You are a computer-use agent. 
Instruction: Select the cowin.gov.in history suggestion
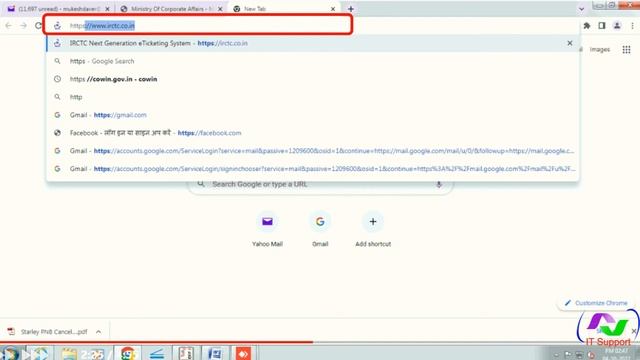click(313, 79)
